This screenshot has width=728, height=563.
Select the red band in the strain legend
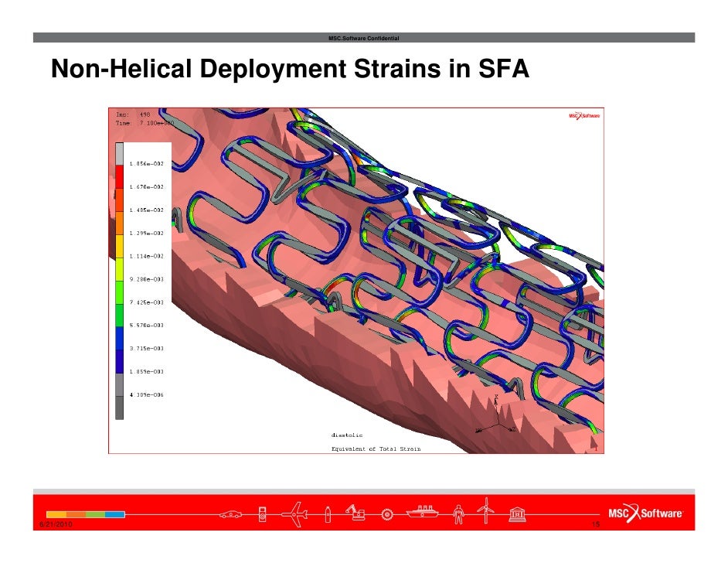tap(119, 177)
